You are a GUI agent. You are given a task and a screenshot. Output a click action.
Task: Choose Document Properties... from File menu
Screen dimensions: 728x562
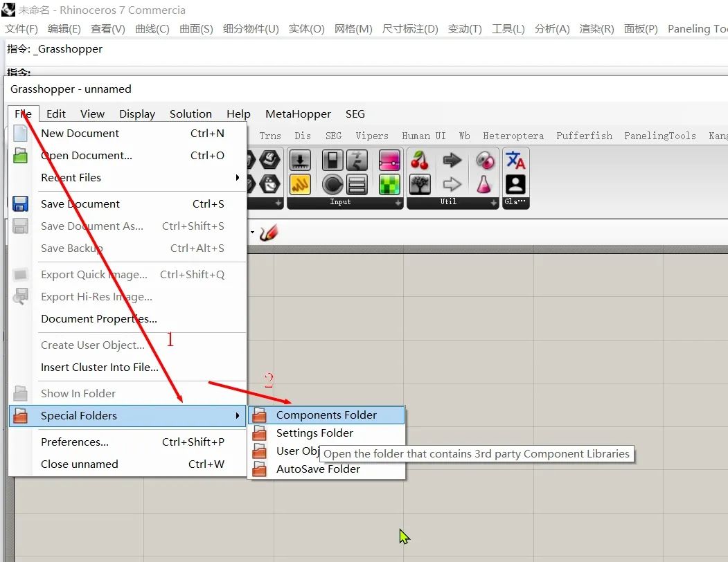click(127, 319)
